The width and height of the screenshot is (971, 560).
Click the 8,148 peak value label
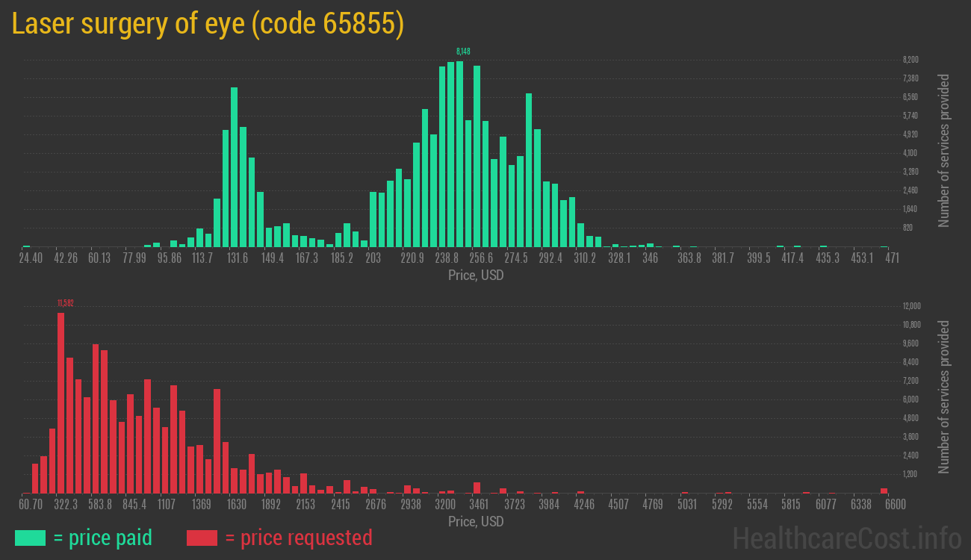pos(463,52)
